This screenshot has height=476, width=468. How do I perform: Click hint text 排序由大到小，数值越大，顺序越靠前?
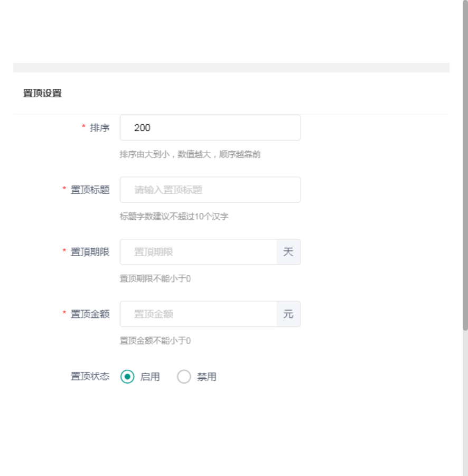click(190, 154)
